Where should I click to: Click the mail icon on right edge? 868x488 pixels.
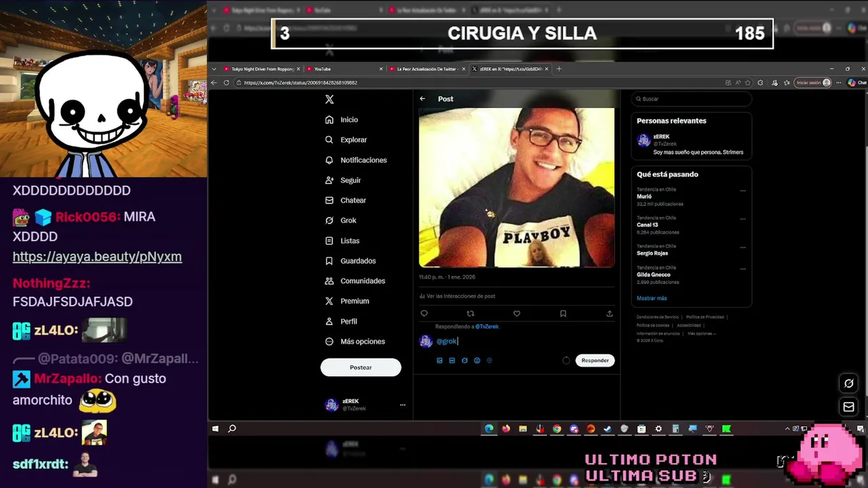coord(848,407)
